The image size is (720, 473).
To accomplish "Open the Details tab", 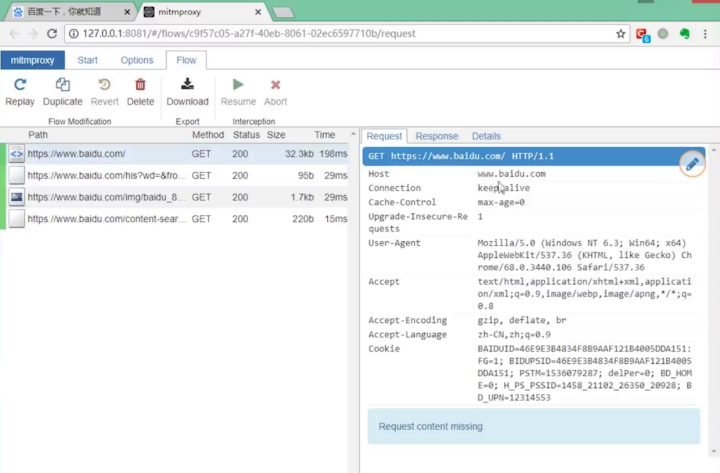I will (x=486, y=136).
